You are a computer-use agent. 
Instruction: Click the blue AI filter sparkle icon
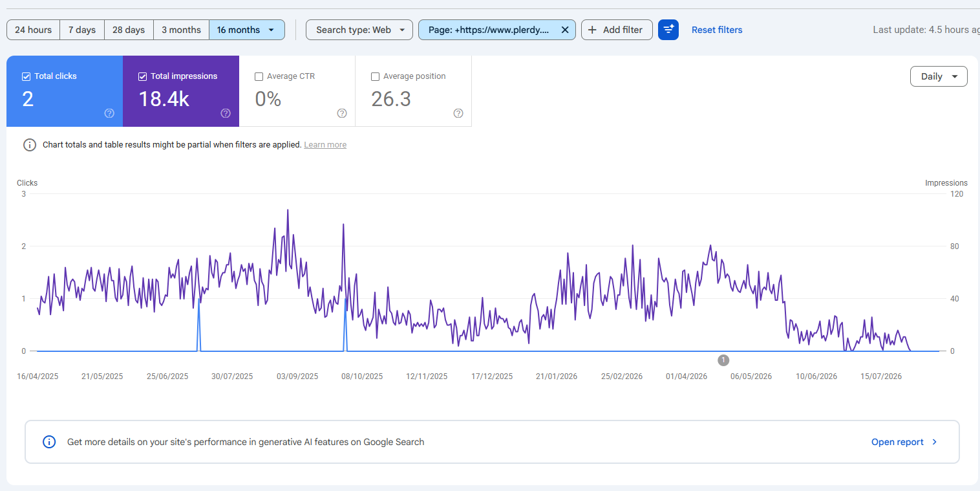click(x=668, y=30)
